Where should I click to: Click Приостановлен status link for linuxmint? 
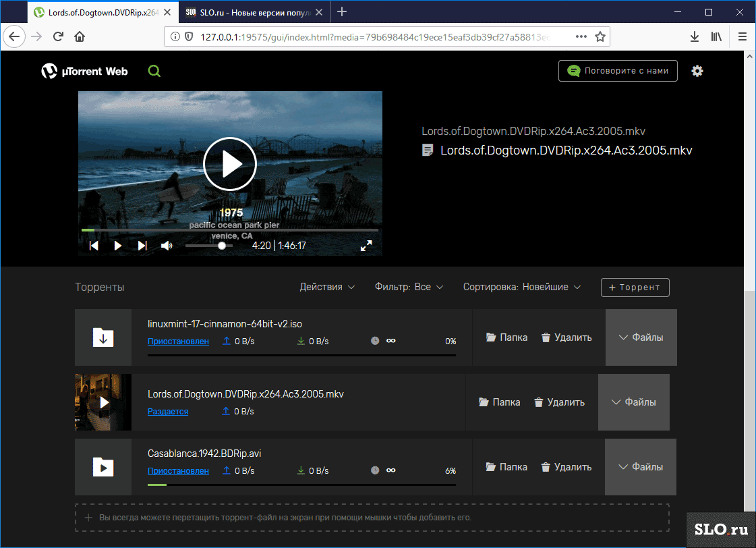click(179, 341)
